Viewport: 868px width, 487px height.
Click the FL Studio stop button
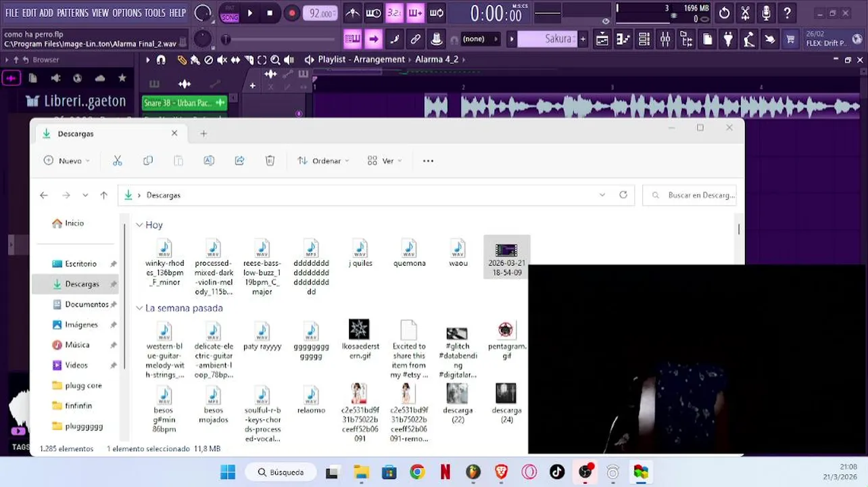click(x=270, y=13)
